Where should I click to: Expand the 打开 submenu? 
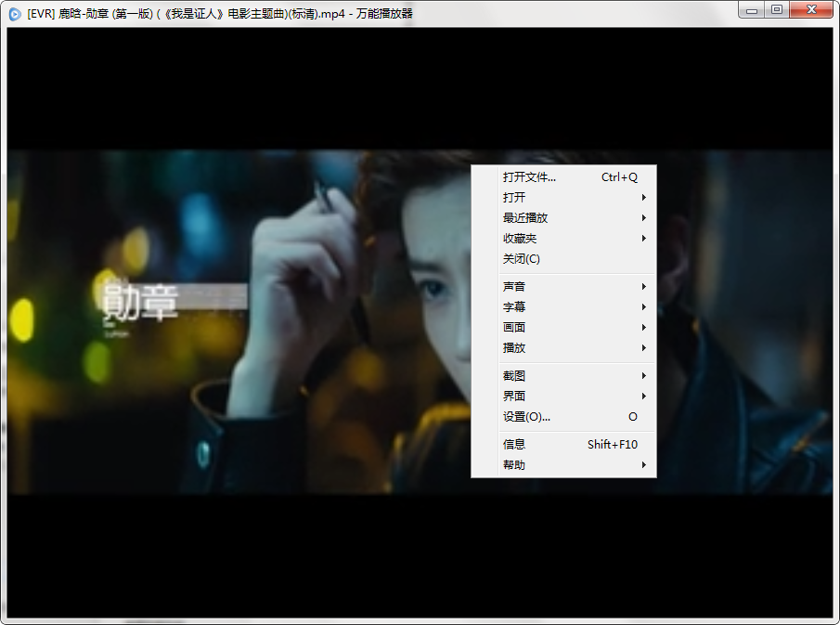[512, 197]
